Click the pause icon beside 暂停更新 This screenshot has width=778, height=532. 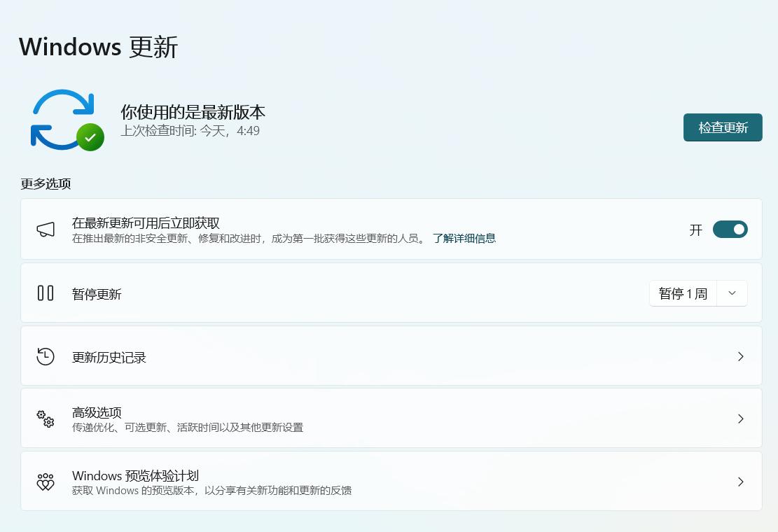coord(46,293)
